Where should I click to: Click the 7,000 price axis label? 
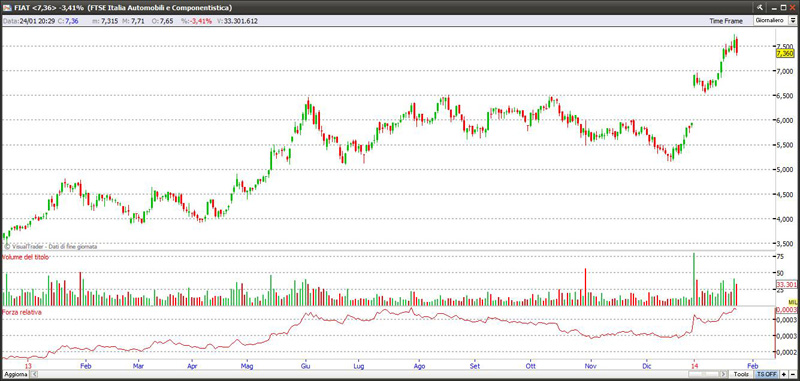786,71
